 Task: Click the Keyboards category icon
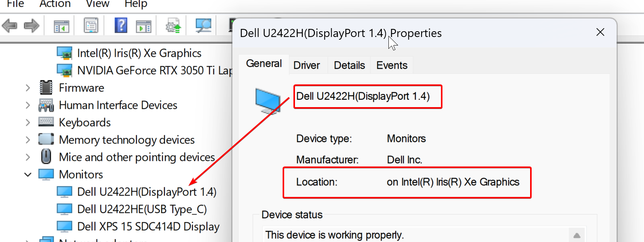click(x=46, y=122)
